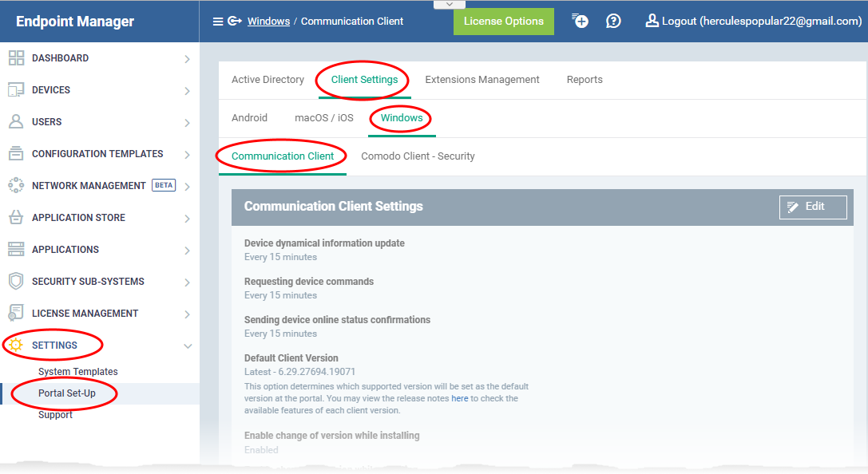Click 'Communication Client Settings' panel heading
The width and height of the screenshot is (868, 474).
[333, 207]
